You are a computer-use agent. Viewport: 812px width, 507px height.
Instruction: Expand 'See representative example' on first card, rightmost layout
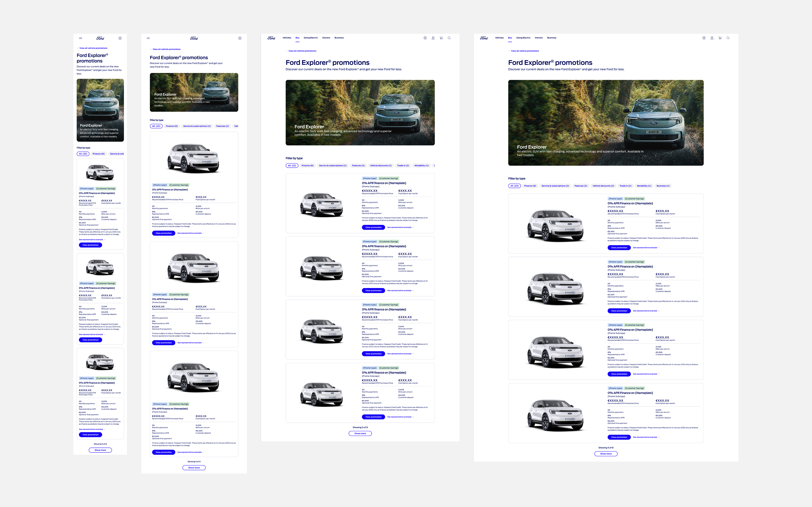(645, 248)
